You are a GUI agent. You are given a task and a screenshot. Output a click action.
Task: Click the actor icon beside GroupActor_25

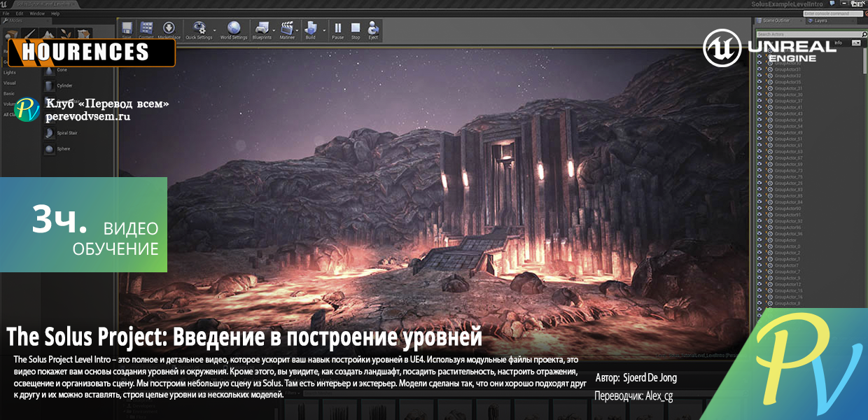coord(769,183)
